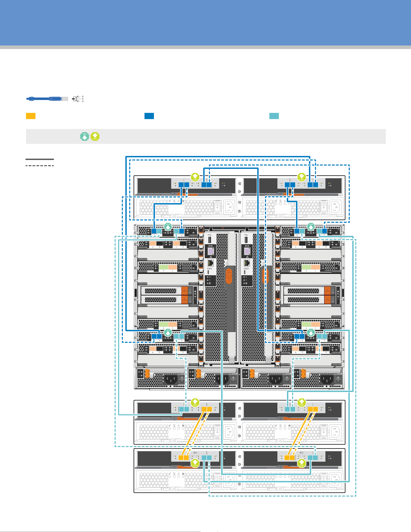
Task: Click the yellow-orange legend color swatch
Action: 31,116
